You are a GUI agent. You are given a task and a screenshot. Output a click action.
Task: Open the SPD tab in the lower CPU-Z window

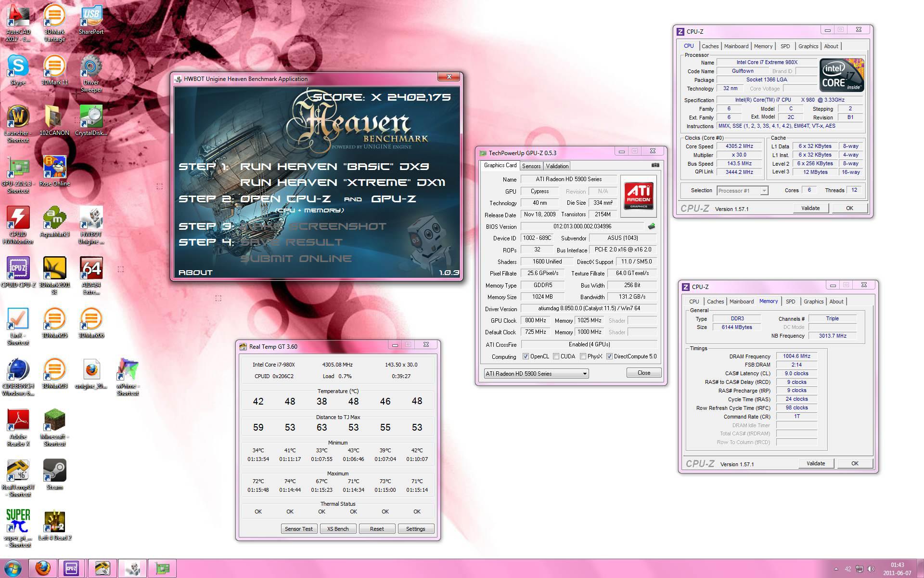point(790,302)
